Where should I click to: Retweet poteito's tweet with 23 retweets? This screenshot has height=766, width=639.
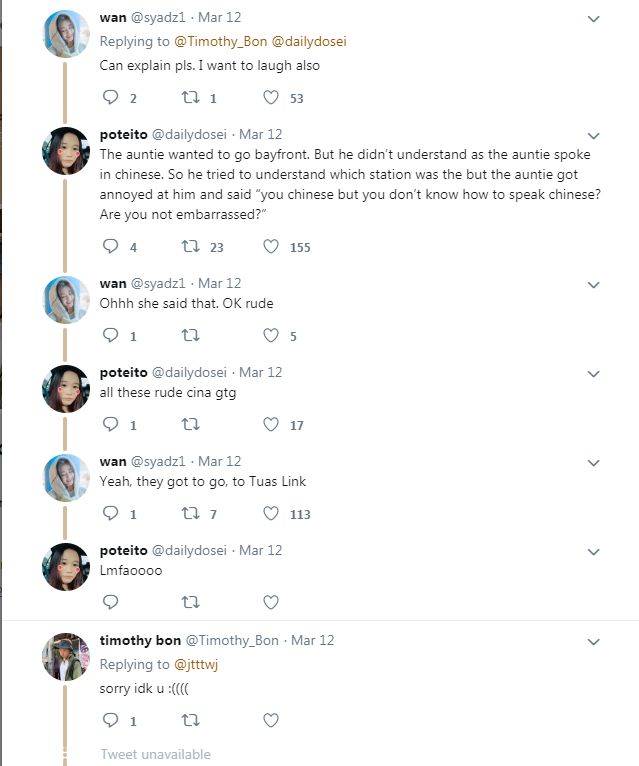189,247
